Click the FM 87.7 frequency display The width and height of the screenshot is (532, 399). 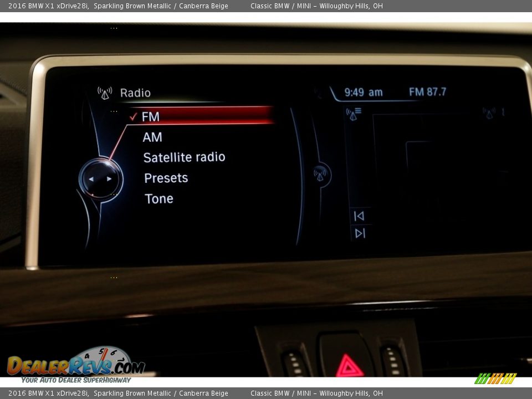click(427, 92)
